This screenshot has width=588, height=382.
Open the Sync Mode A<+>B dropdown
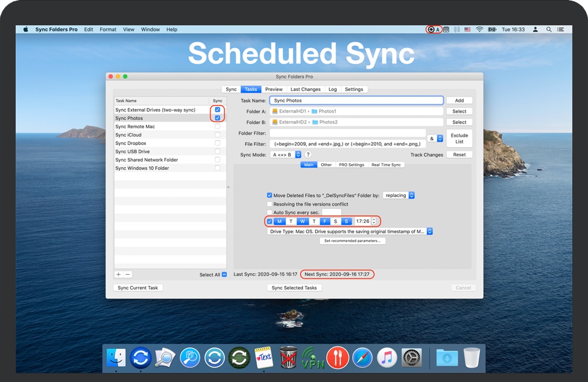pyautogui.click(x=287, y=155)
